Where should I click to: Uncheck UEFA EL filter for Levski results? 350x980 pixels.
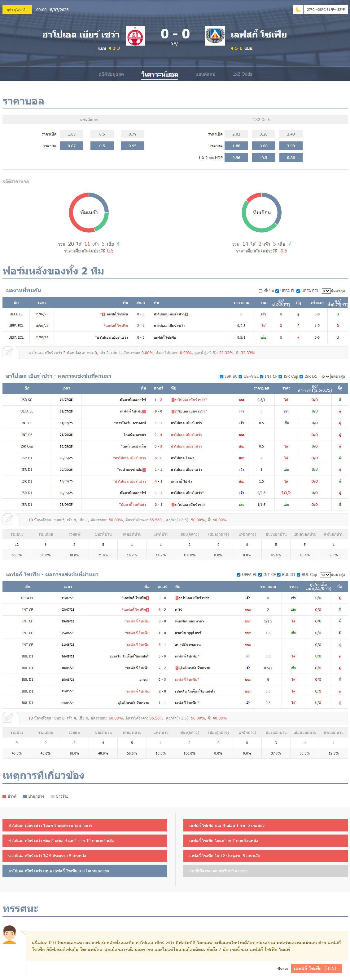pyautogui.click(x=239, y=575)
